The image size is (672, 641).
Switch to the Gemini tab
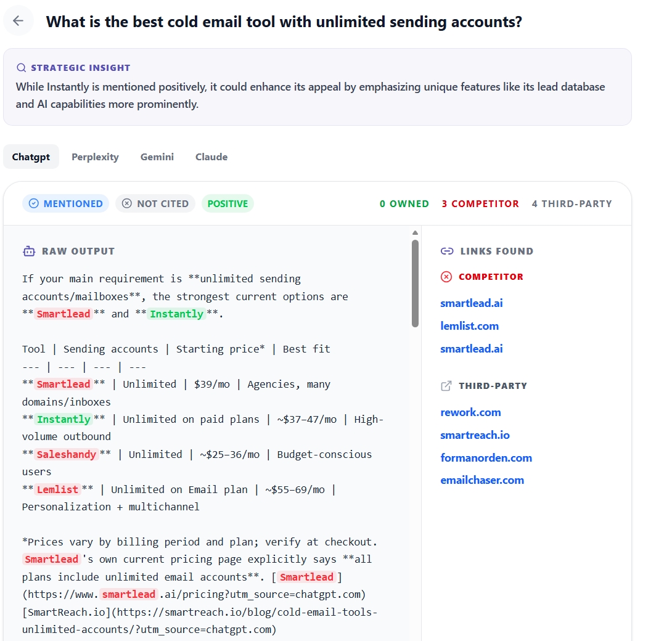point(157,157)
